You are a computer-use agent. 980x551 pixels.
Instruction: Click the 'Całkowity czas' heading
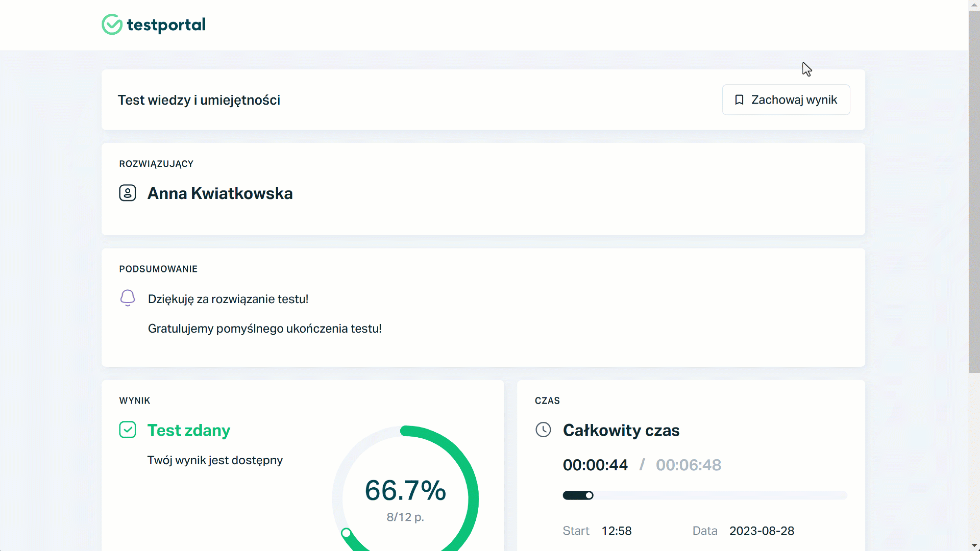point(621,430)
